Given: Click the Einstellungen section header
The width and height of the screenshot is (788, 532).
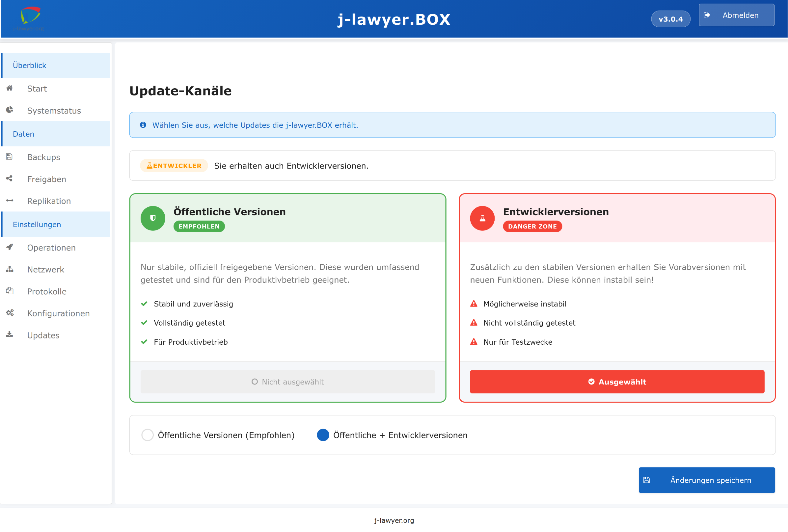Looking at the screenshot, I should (x=37, y=225).
